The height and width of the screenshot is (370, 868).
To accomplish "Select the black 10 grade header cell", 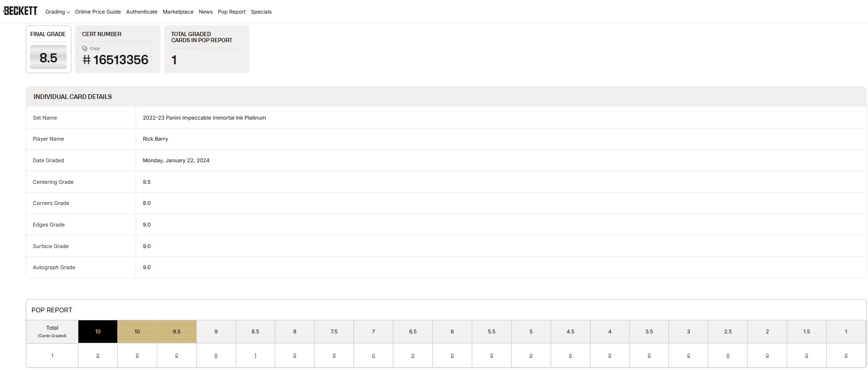I will [98, 332].
